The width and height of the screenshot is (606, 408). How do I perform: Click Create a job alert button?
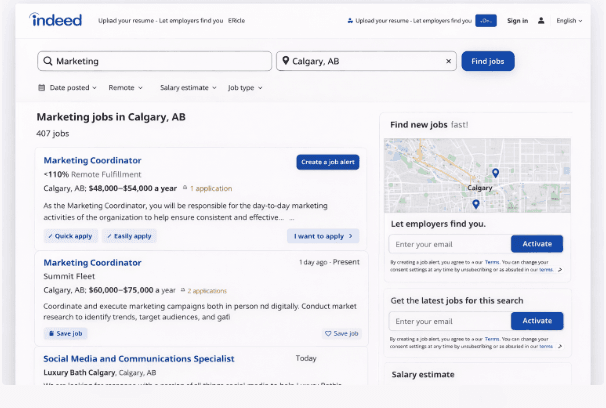[x=328, y=162]
